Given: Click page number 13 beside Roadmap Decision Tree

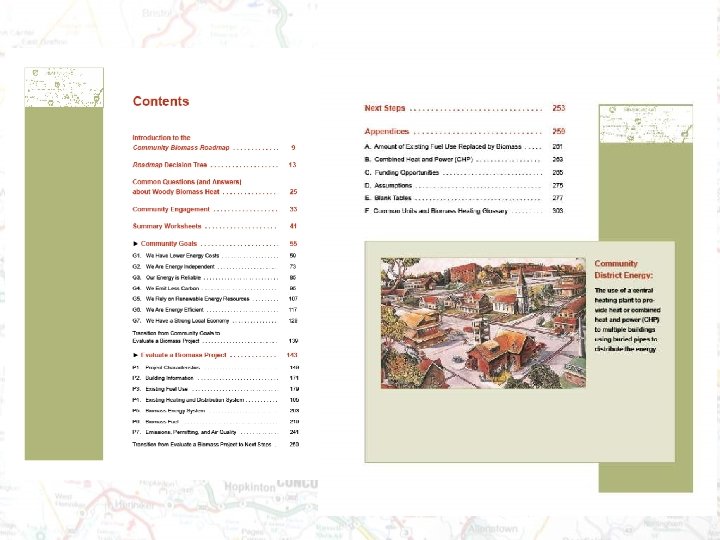Looking at the screenshot, I should point(292,165).
